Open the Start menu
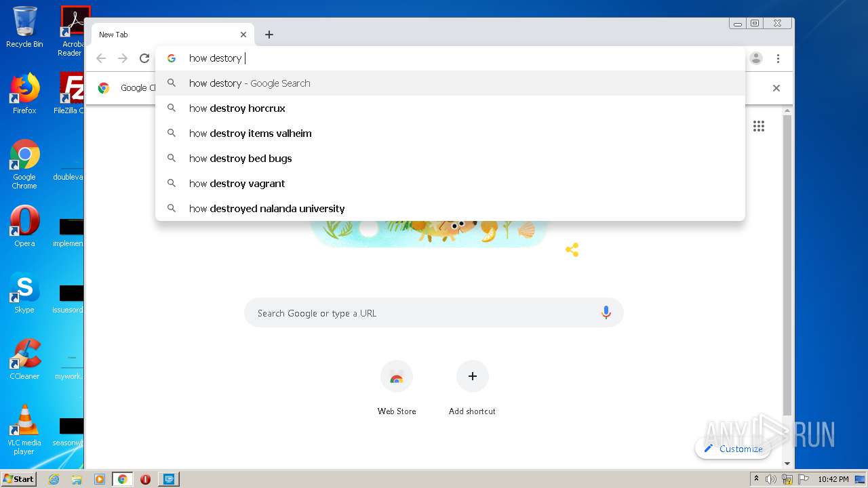Screen dimensions: 868x488 click(x=18, y=479)
